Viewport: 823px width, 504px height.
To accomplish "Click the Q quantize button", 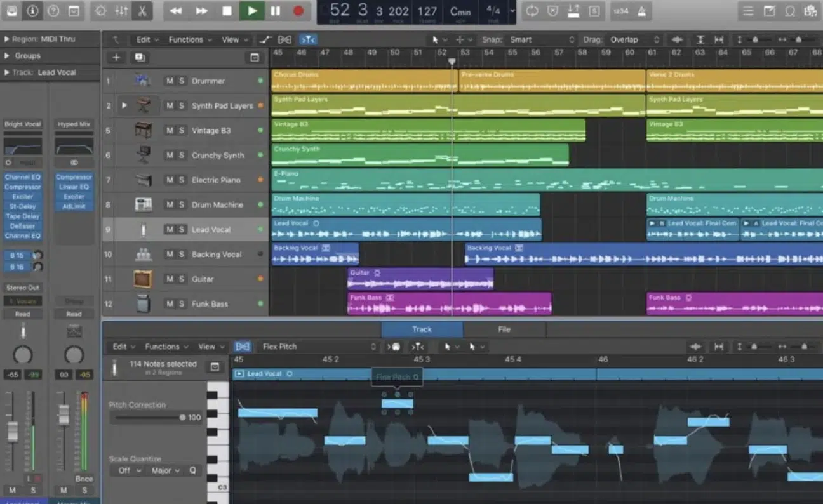I will coord(192,470).
